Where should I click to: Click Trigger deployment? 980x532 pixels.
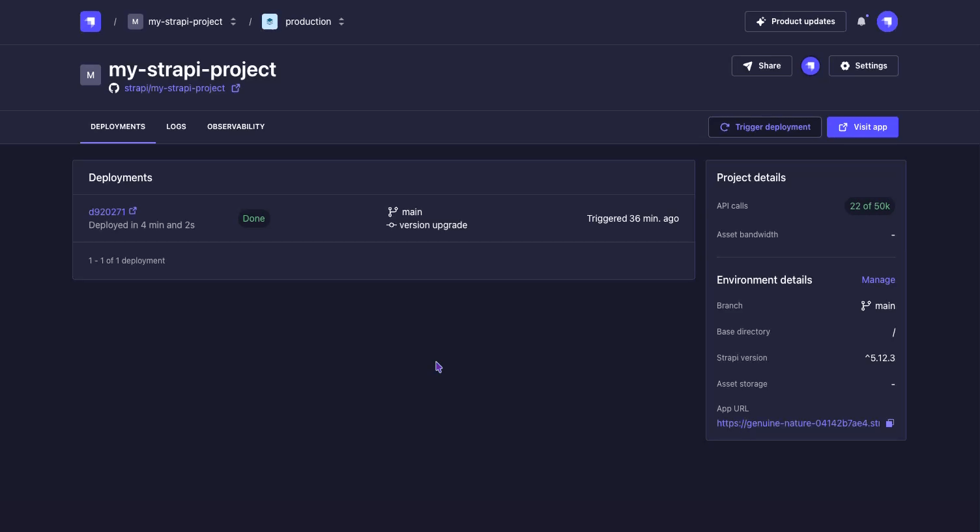[x=765, y=127]
